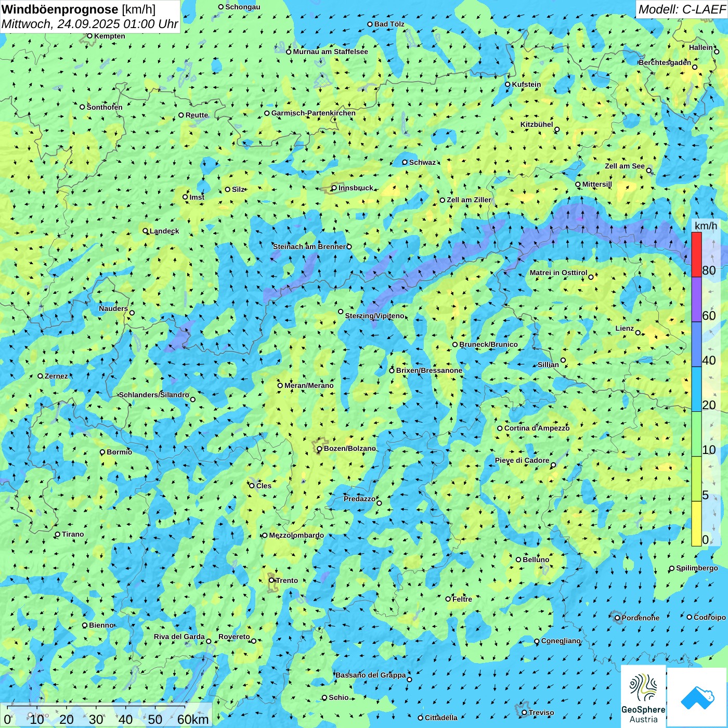Click the Zernez label
728x728 pixels.
(x=56, y=376)
